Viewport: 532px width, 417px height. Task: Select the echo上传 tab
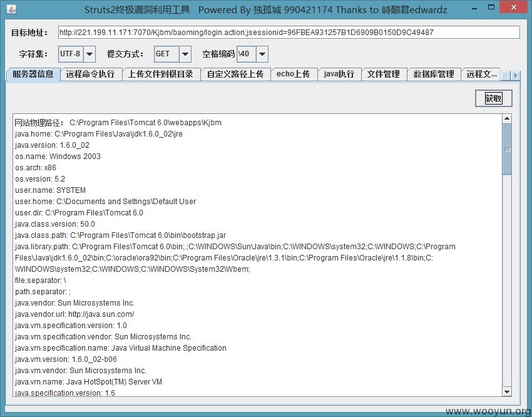tap(294, 74)
